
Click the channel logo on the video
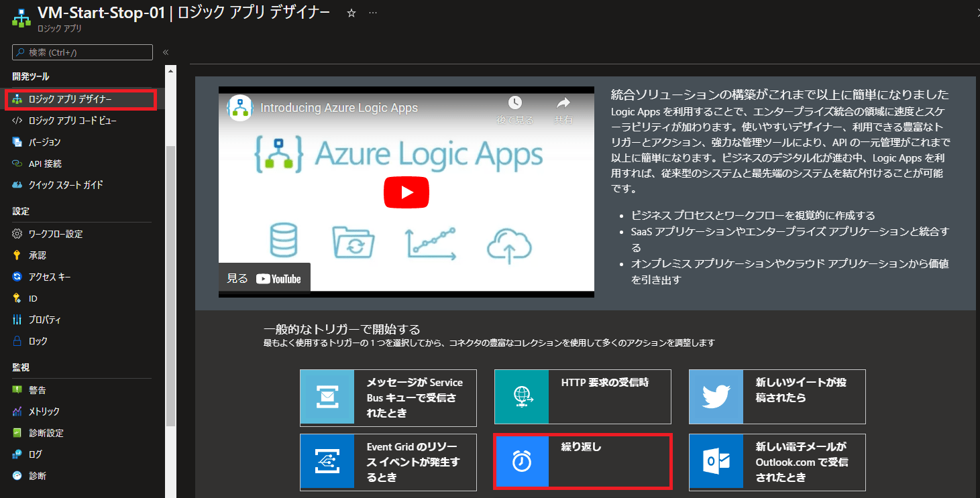(x=239, y=108)
